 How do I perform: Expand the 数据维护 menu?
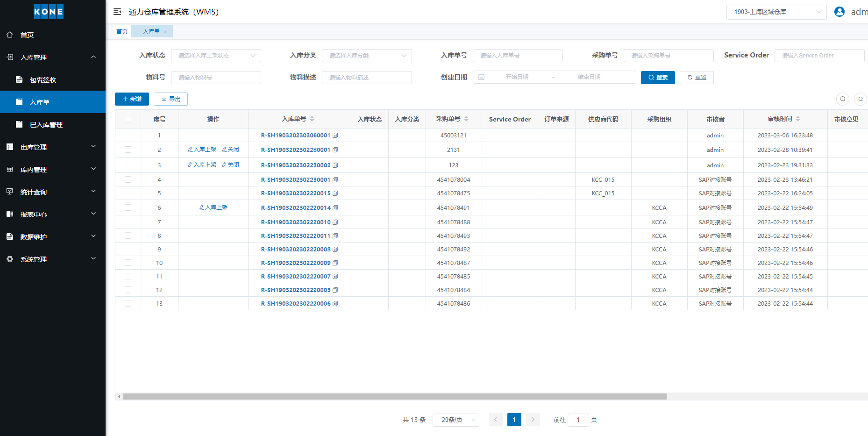tap(53, 236)
